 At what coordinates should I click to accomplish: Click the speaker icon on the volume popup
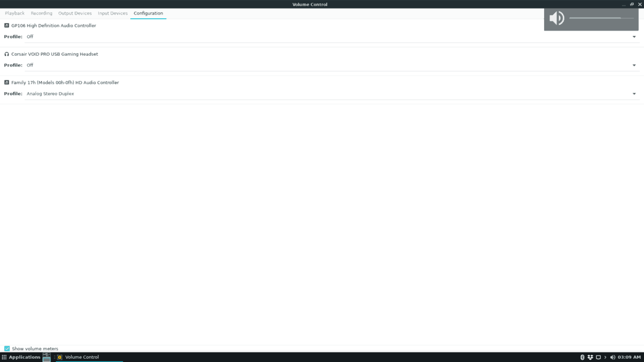(557, 18)
